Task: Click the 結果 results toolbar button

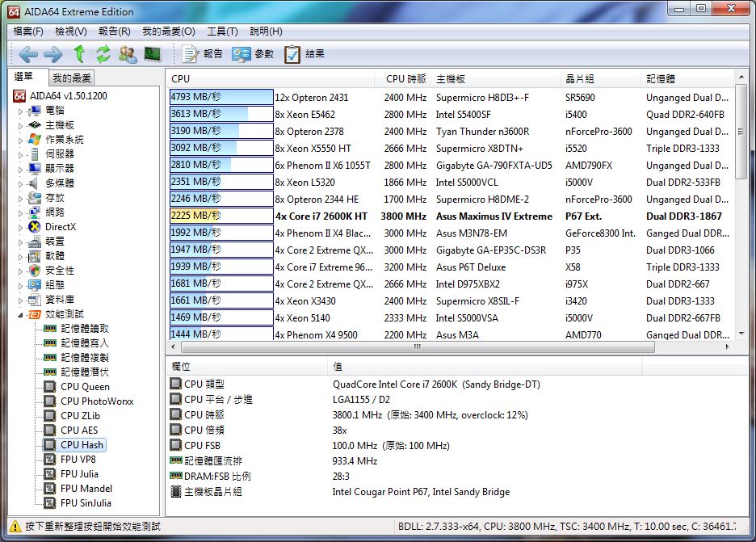Action: (304, 54)
